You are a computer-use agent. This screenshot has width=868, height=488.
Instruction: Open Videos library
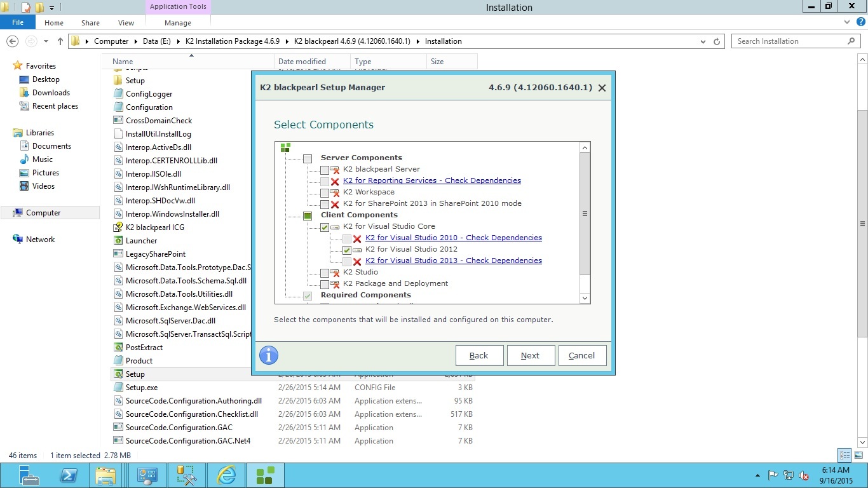pyautogui.click(x=44, y=186)
